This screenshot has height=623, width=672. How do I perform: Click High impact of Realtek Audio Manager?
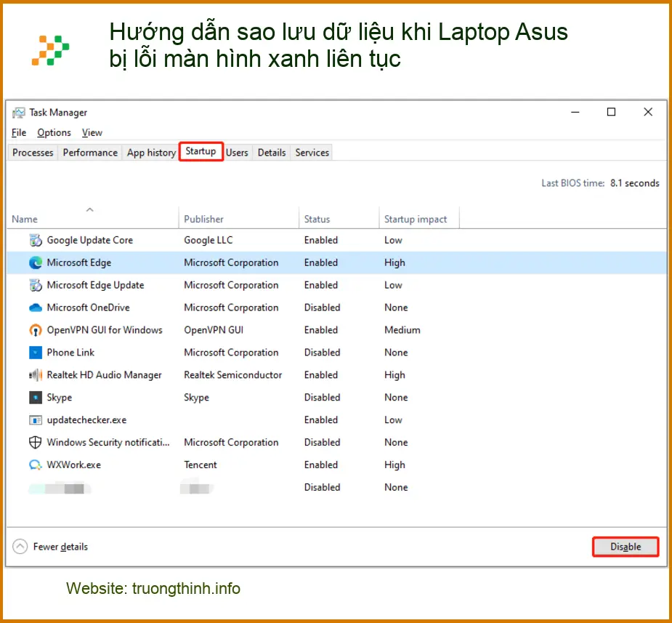pyautogui.click(x=394, y=374)
